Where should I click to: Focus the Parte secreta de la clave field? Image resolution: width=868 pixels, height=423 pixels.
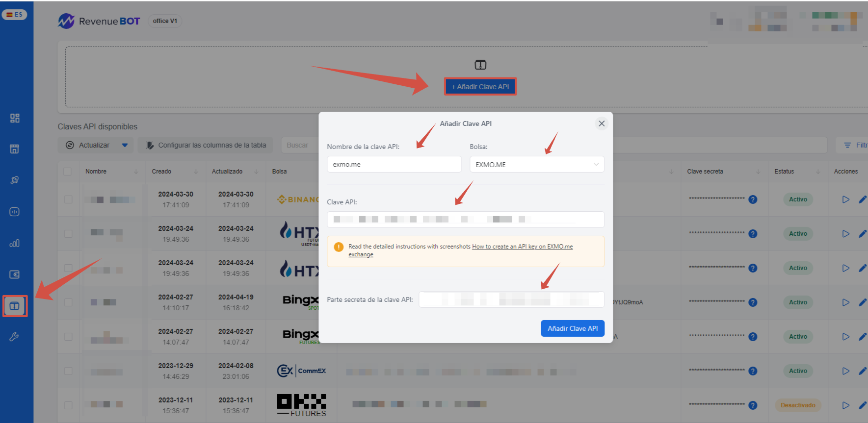click(x=511, y=299)
